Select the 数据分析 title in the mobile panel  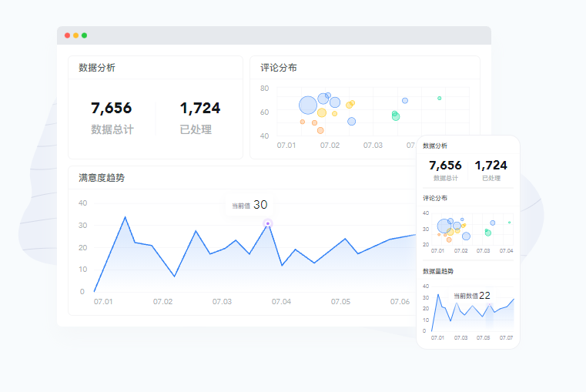tap(435, 146)
